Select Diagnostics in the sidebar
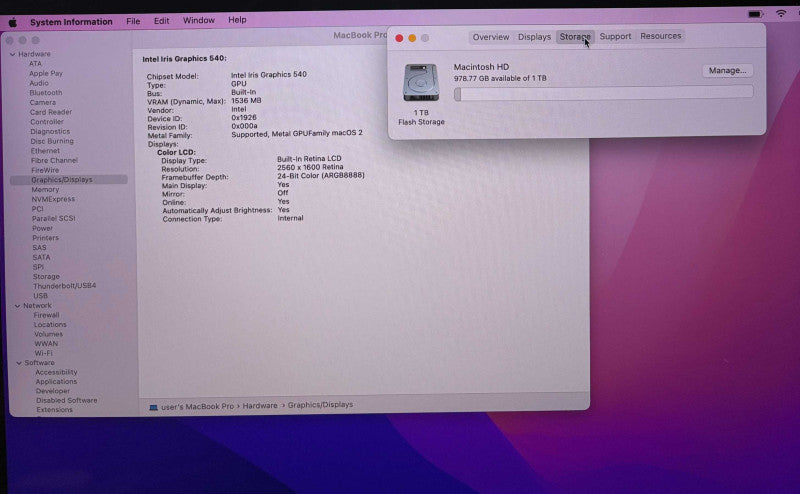Image resolution: width=800 pixels, height=494 pixels. (x=50, y=132)
